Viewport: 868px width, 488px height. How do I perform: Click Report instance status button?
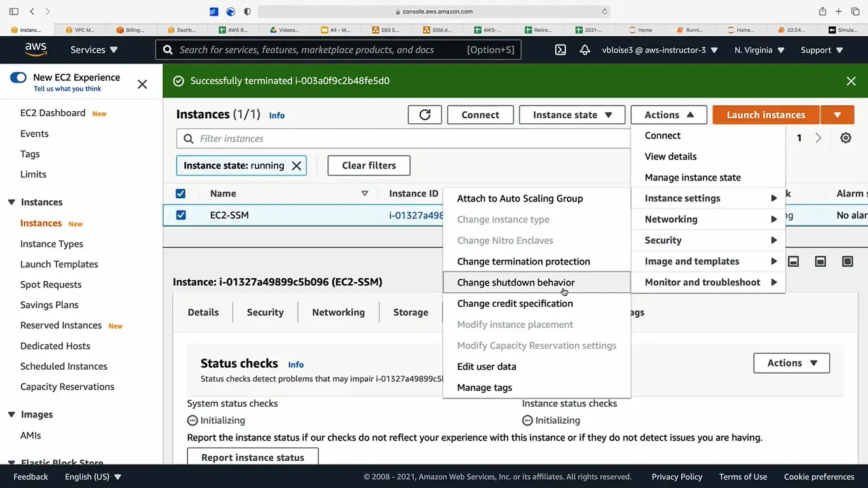pos(252,457)
